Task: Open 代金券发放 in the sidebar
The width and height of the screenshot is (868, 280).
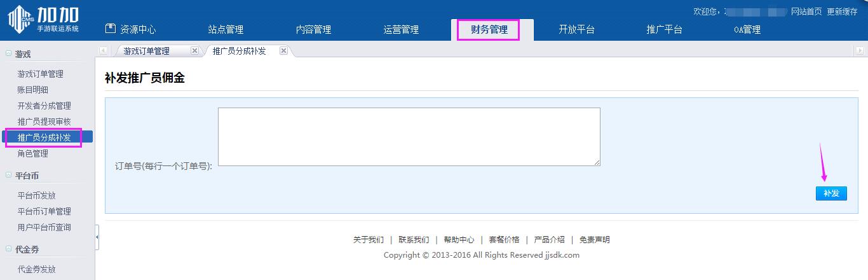Action: pos(37,269)
